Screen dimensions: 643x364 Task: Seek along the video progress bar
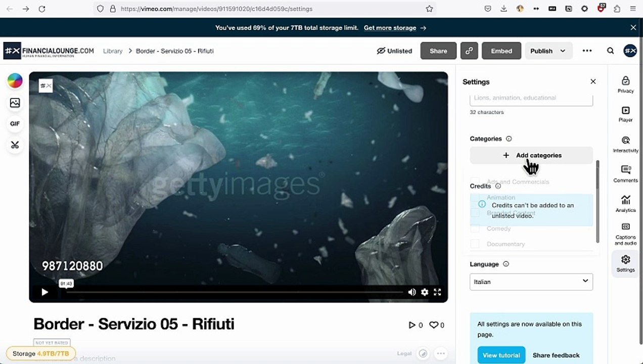coord(235,292)
